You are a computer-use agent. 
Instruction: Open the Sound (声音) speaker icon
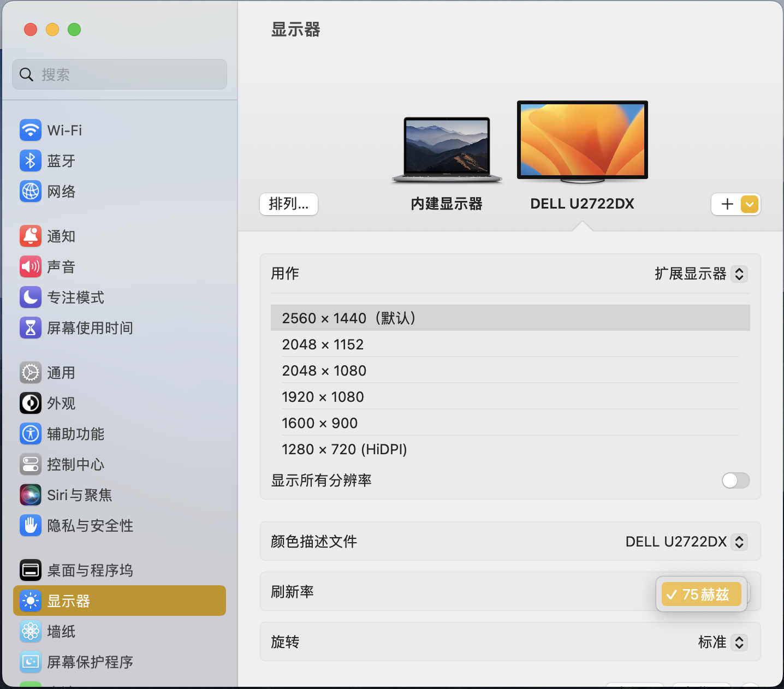pyautogui.click(x=31, y=266)
